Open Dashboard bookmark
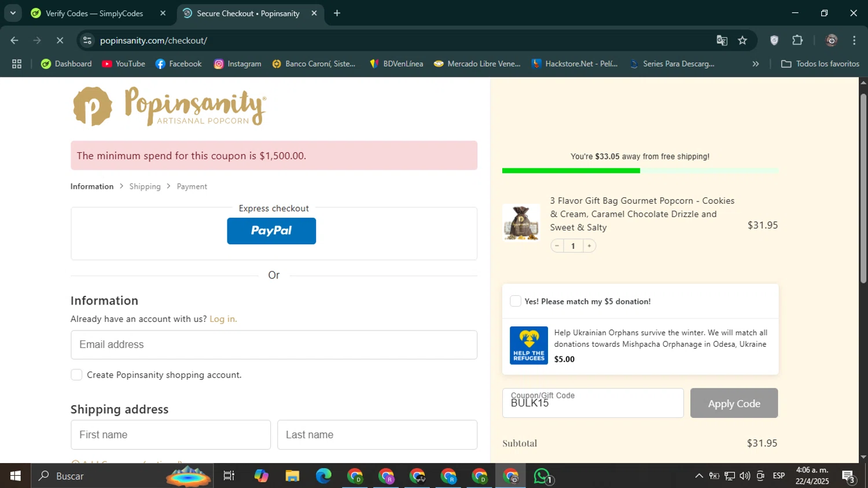Screen dimensions: 868x488 click(67, 64)
